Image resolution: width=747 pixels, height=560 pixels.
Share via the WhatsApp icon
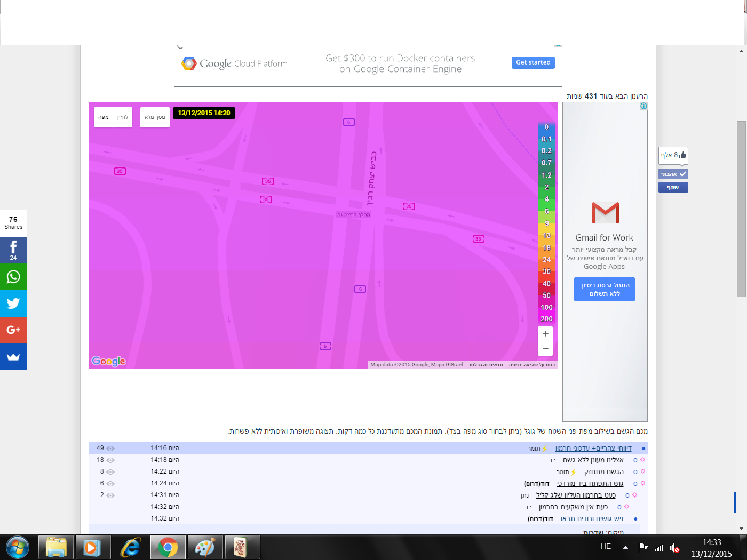13,277
